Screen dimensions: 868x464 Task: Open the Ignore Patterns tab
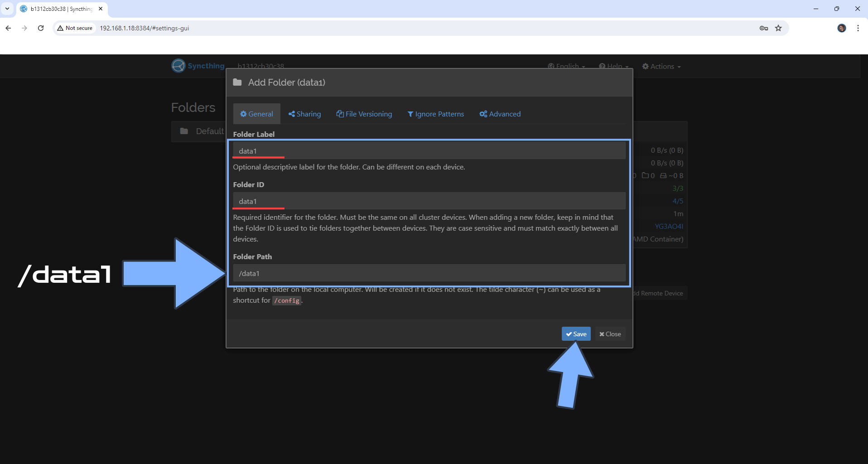[435, 114]
